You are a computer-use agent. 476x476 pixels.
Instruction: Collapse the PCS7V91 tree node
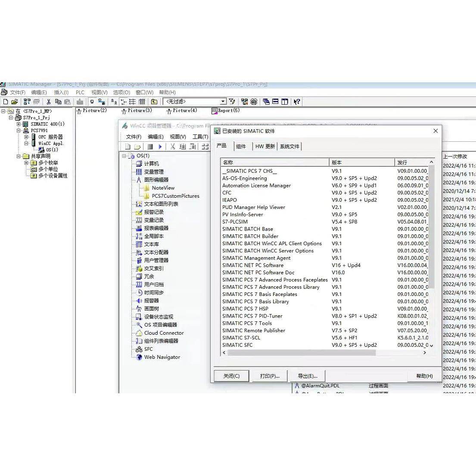(19, 131)
